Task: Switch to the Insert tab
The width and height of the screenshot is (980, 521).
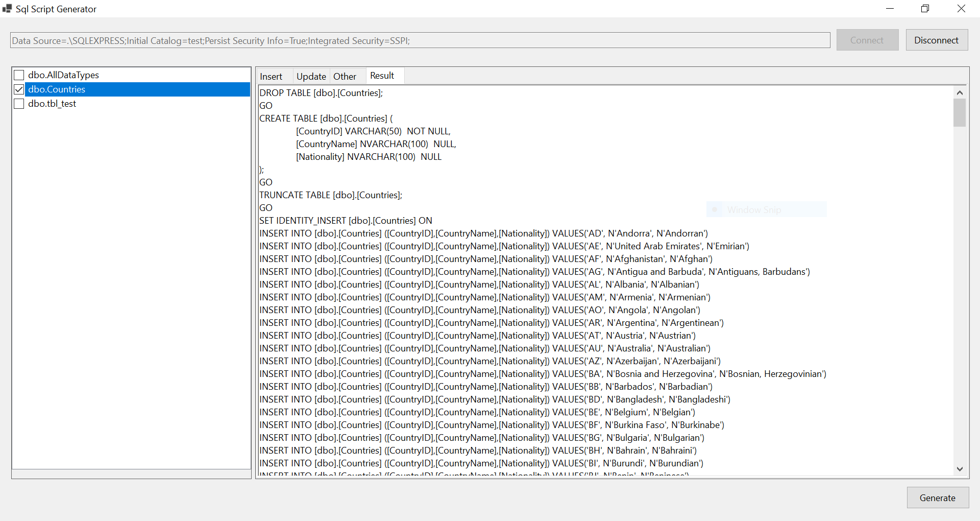Action: 272,76
